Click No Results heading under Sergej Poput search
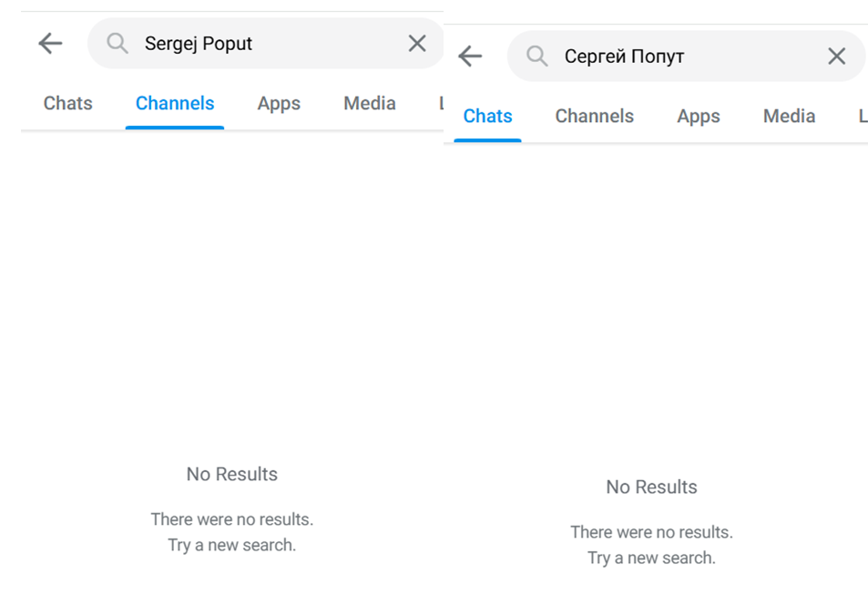This screenshot has width=868, height=595. coord(231,474)
